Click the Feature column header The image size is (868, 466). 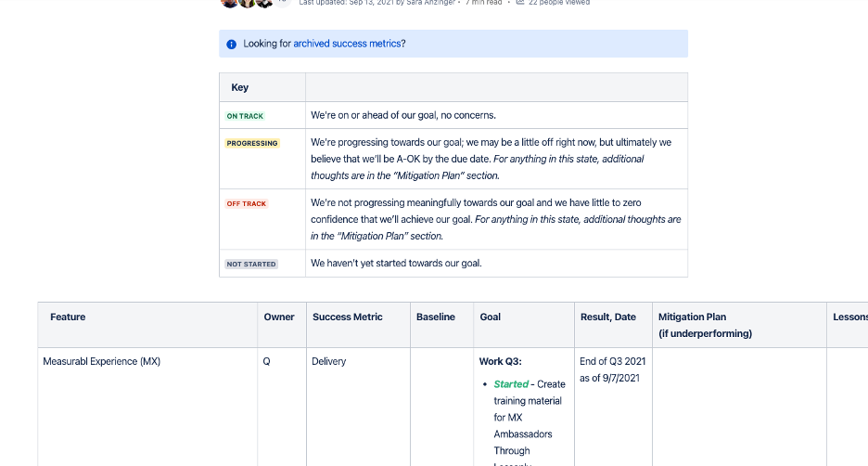coord(147,325)
